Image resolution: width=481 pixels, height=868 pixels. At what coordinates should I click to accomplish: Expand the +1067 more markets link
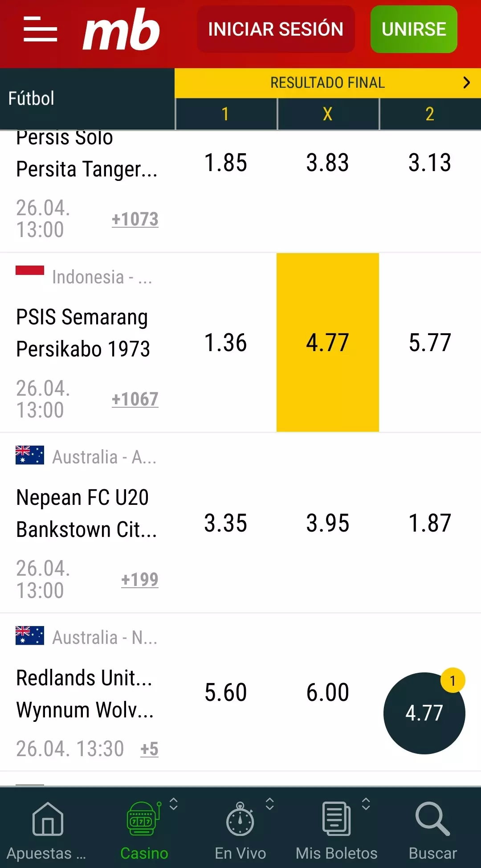135,399
